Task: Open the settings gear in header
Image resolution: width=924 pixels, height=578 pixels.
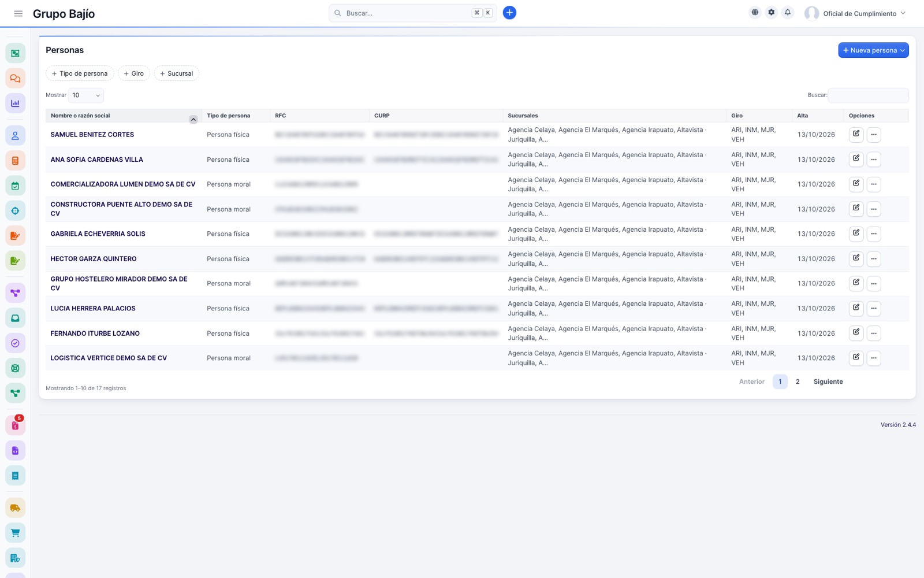Action: [772, 13]
